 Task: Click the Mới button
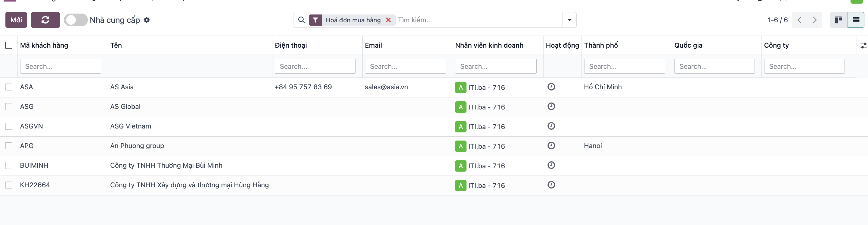point(16,20)
